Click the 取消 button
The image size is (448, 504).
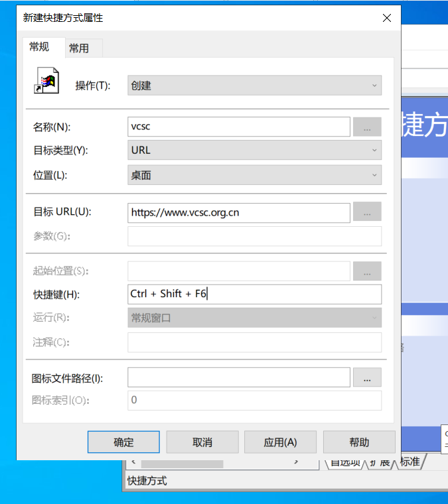pyautogui.click(x=202, y=442)
